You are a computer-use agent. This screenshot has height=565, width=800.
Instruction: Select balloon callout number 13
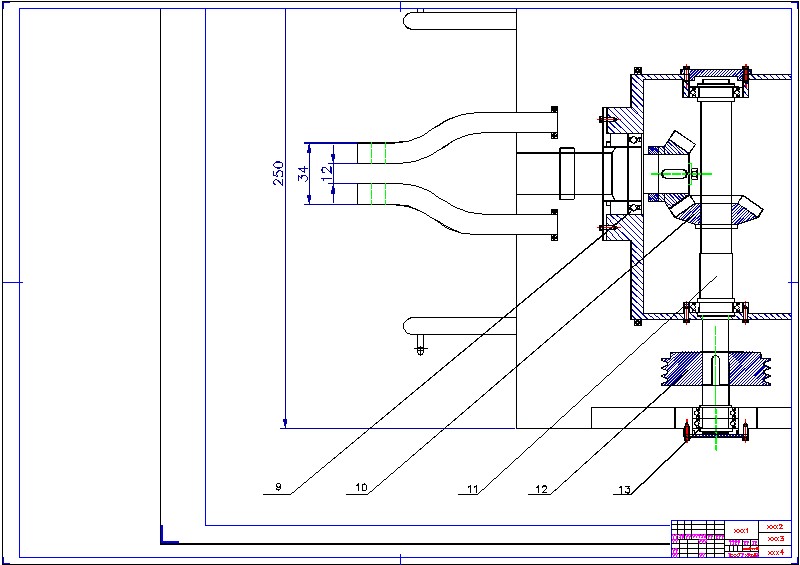pos(624,490)
